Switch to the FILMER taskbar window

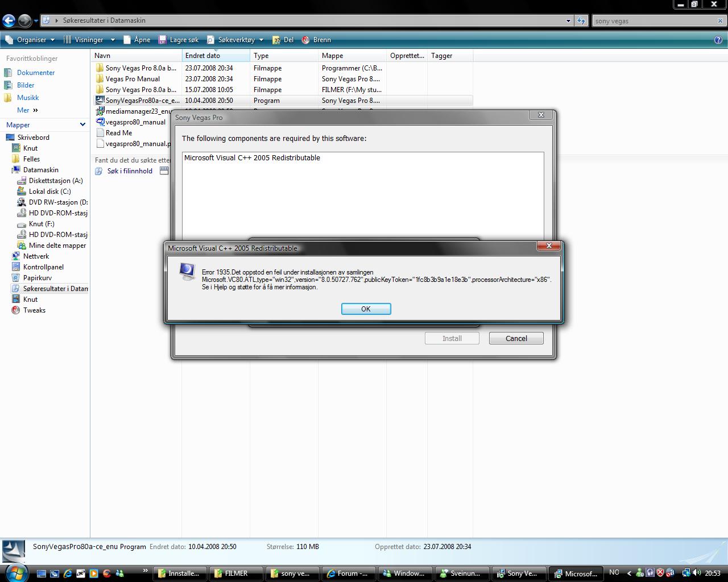[x=237, y=573]
